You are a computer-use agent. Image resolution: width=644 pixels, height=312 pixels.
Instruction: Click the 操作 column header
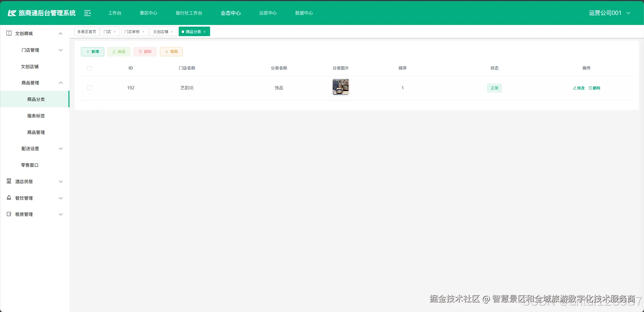pyautogui.click(x=586, y=68)
